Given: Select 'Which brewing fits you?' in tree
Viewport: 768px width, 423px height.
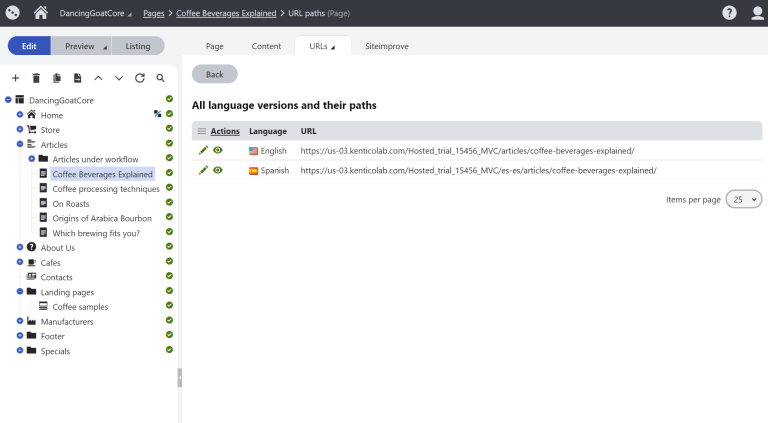Looking at the screenshot, I should pyautogui.click(x=96, y=233).
